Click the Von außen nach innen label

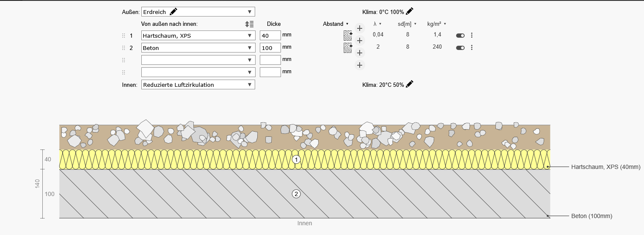(x=169, y=24)
